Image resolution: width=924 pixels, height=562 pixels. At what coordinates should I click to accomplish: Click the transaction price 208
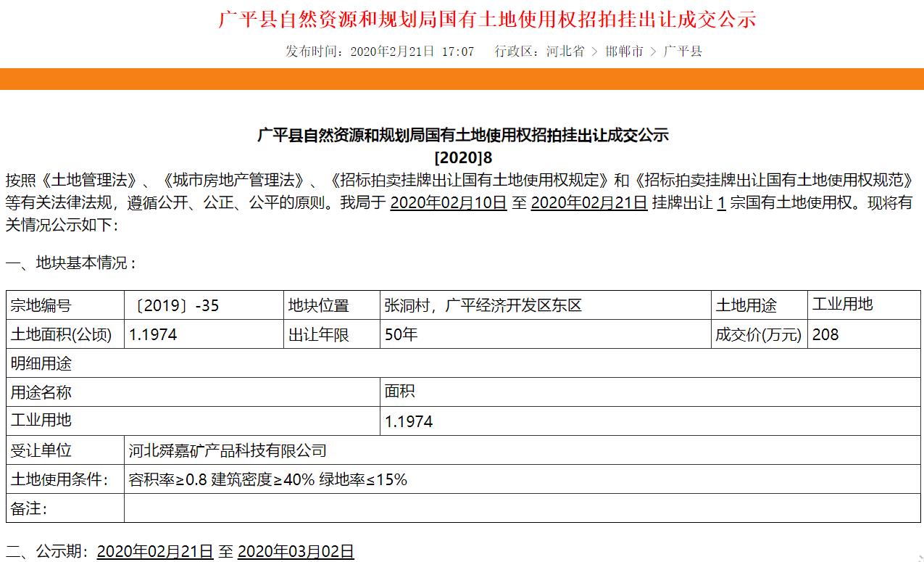[825, 335]
